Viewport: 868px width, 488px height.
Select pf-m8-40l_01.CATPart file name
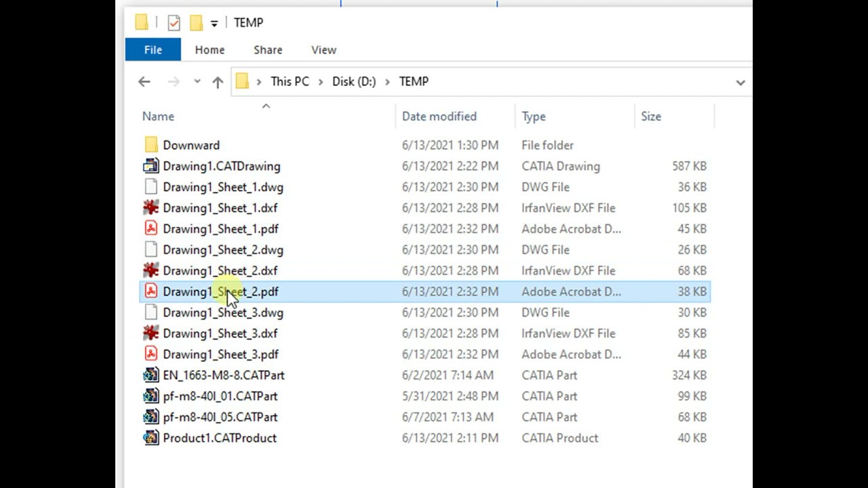(220, 396)
